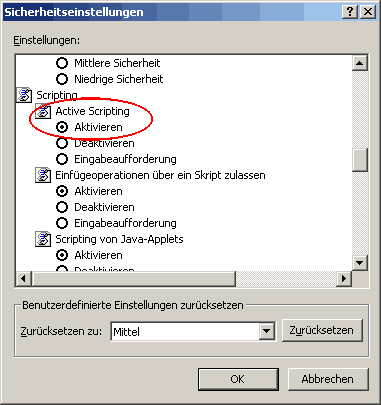Click the Active Scripting script icon
381x405 pixels.
point(43,111)
